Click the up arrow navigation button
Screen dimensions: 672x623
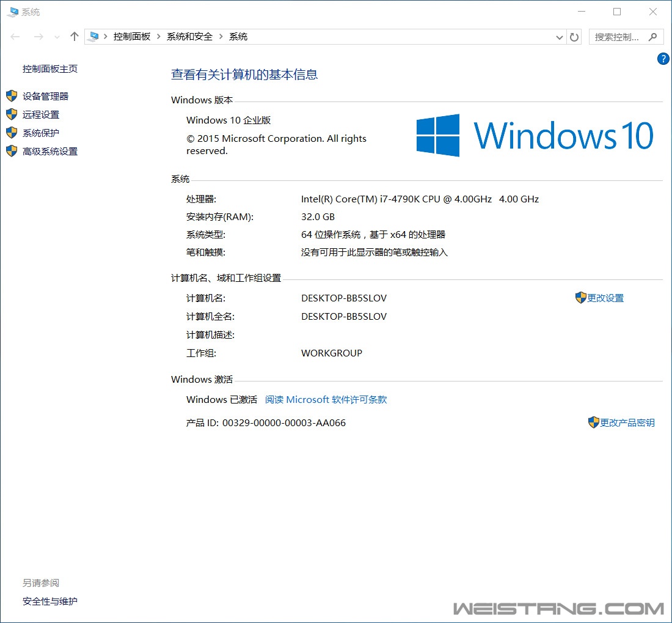[75, 37]
